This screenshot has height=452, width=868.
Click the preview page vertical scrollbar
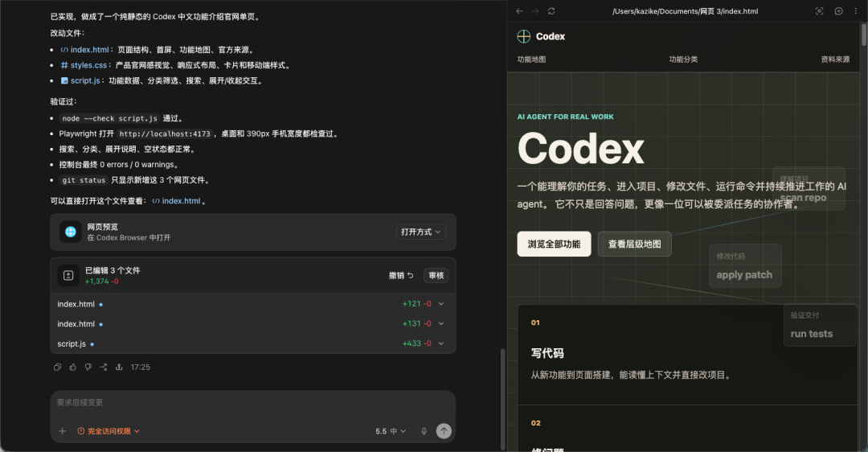click(863, 35)
